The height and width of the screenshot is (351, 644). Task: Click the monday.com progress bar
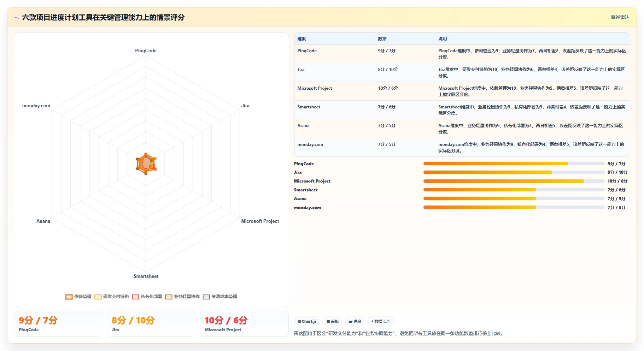point(514,207)
